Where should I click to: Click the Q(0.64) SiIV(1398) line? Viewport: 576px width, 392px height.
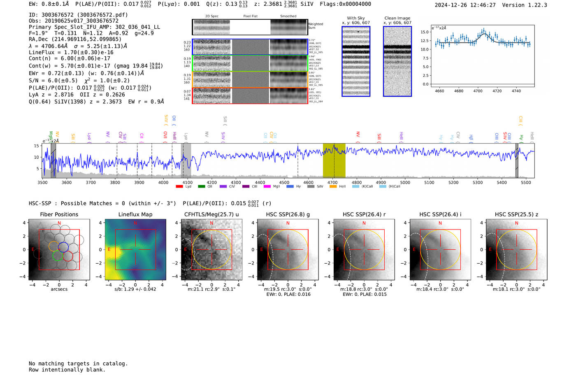point(96,102)
